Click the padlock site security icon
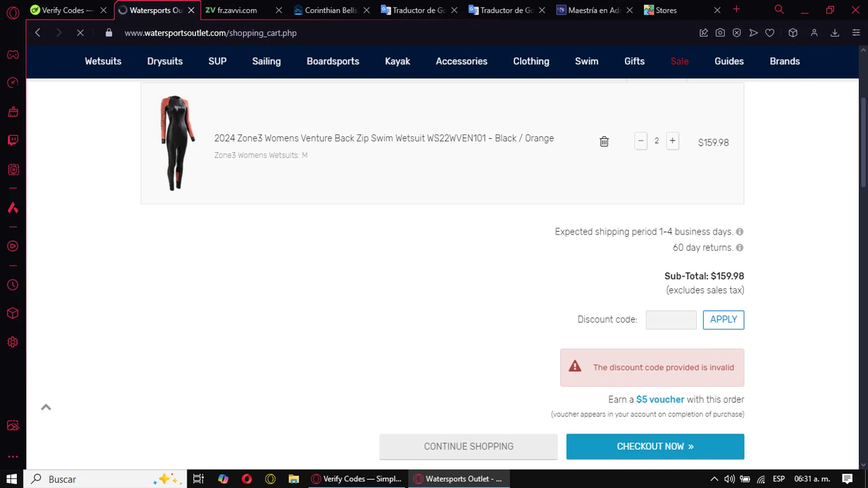The image size is (868, 488). pos(109,33)
